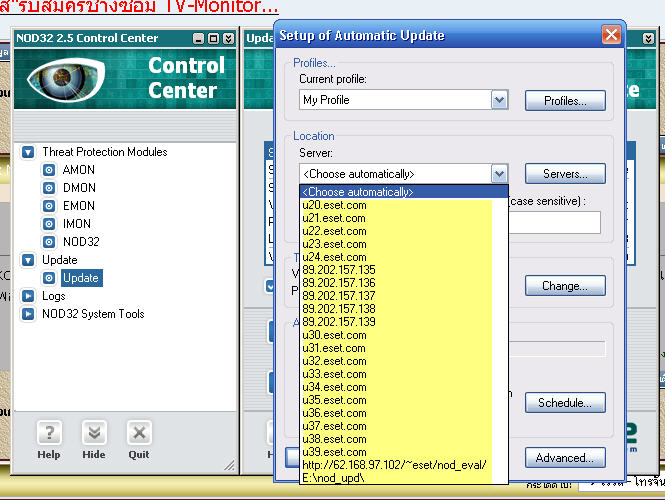665x500 pixels.
Task: Choose server 89.202.157.138
Action: pos(404,309)
